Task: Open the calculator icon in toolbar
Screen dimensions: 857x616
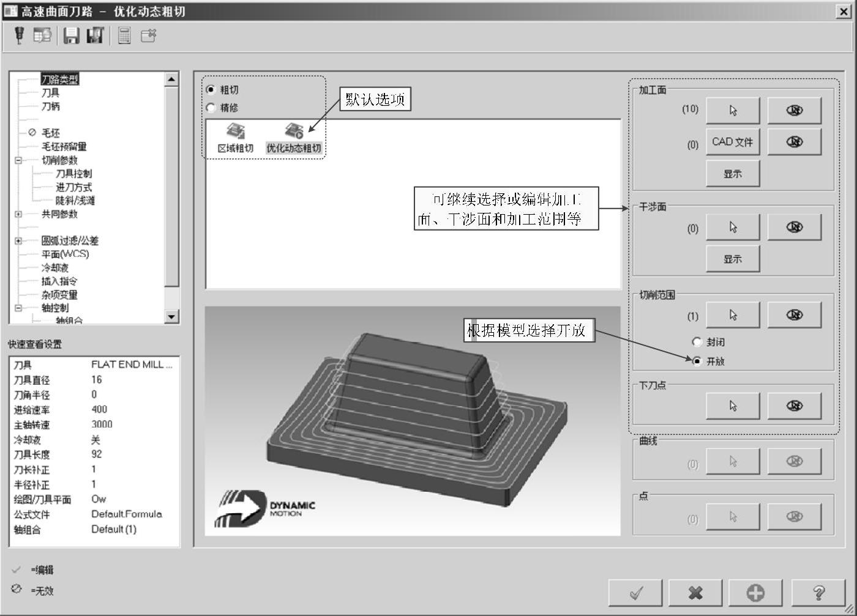Action: point(124,35)
